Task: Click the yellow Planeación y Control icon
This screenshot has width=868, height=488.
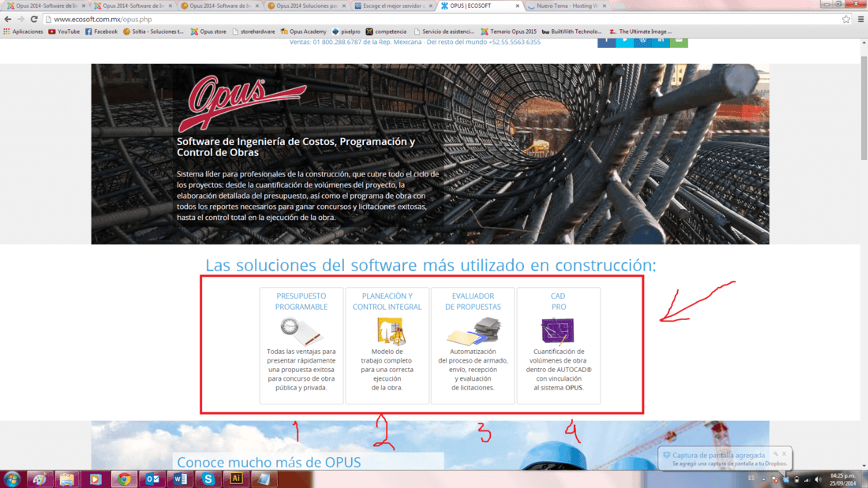Action: (x=391, y=331)
